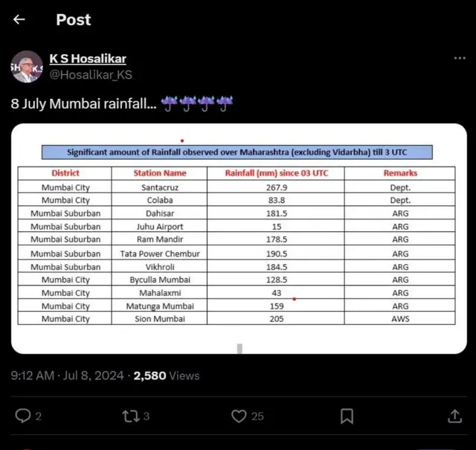Open the rainfall table image
476x450 pixels.
click(238, 238)
